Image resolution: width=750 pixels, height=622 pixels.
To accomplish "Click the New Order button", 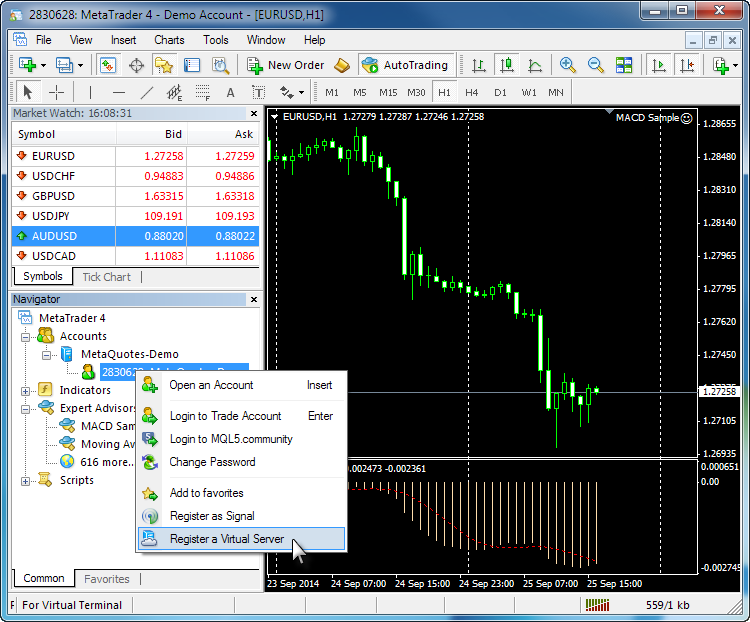I will point(286,65).
